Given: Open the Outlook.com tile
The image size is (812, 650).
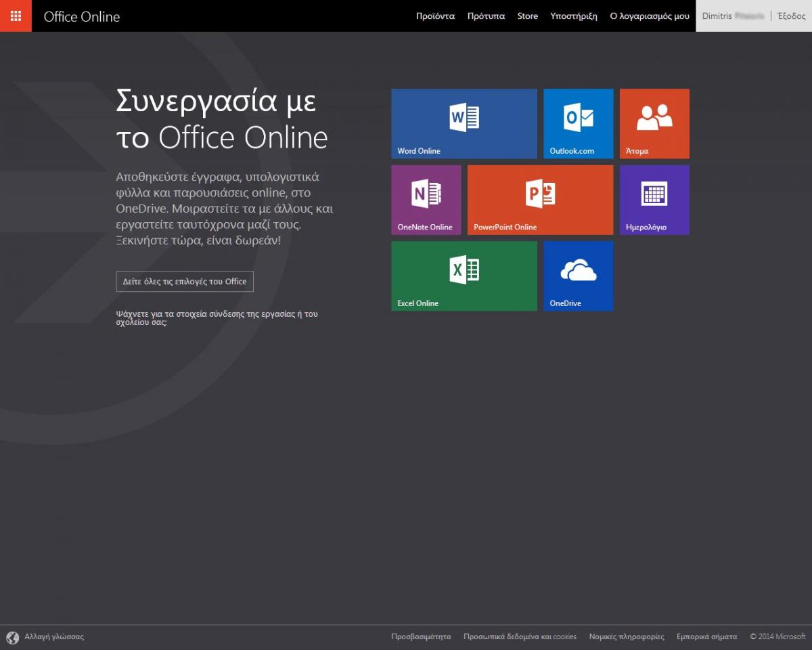Looking at the screenshot, I should [x=579, y=124].
